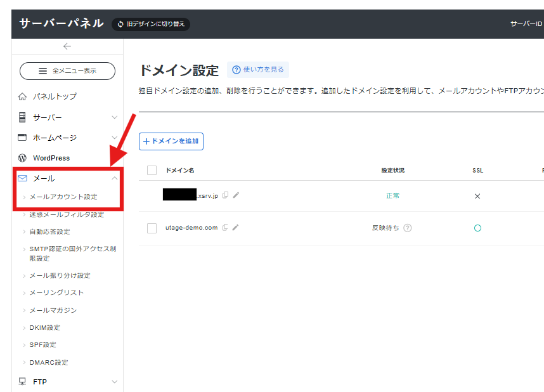Expand the ホームページ menu section
This screenshot has width=544, height=392.
[114, 138]
